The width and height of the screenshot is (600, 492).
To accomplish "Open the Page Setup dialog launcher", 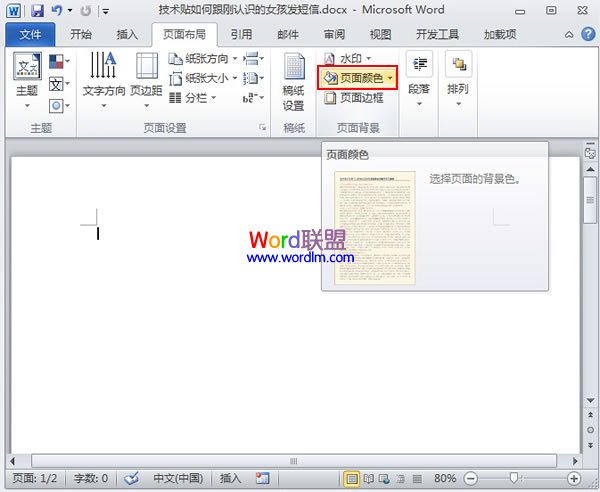I will coord(262,127).
